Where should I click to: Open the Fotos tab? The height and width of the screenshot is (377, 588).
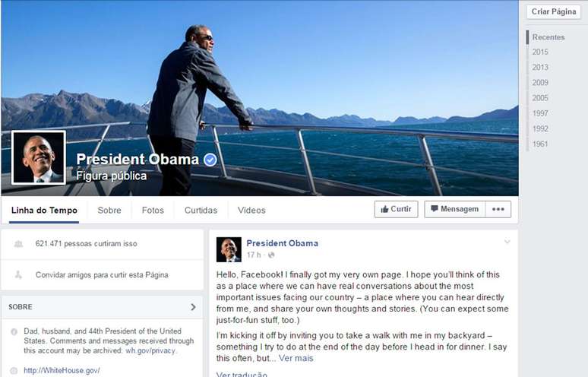click(x=153, y=211)
